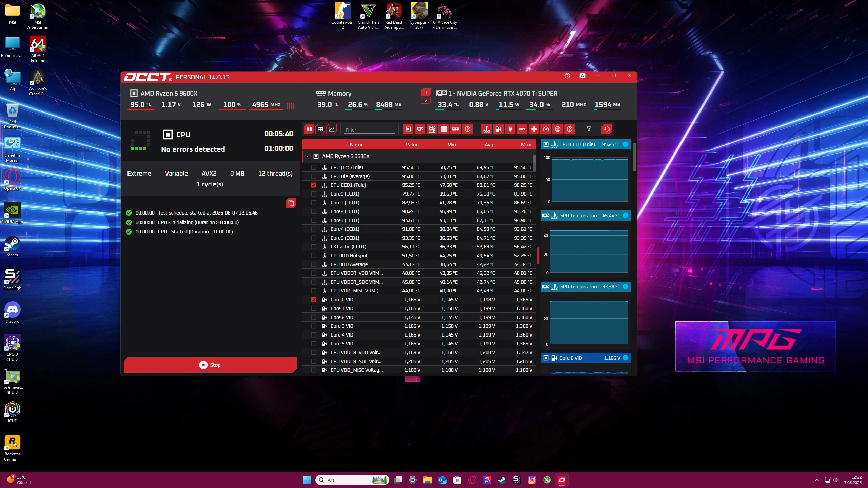Check the CPU Die (average) checkbox
The height and width of the screenshot is (488, 868).
pyautogui.click(x=314, y=176)
